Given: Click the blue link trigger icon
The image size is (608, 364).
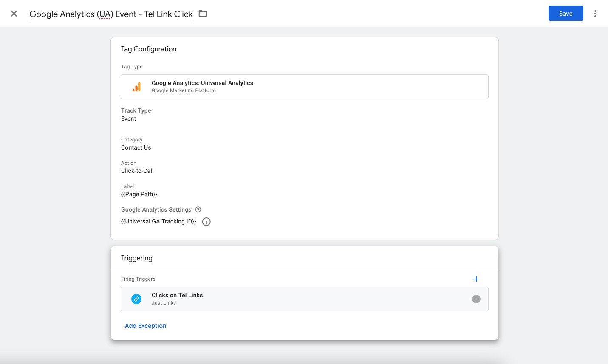Looking at the screenshot, I should (x=136, y=299).
